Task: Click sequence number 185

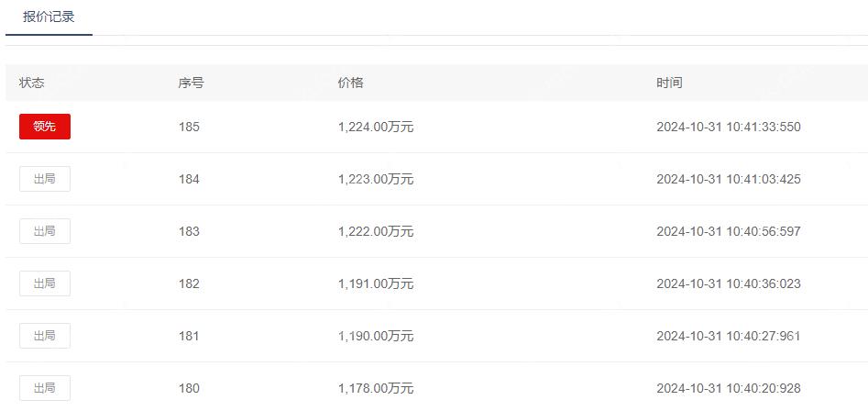Action: 189,128
